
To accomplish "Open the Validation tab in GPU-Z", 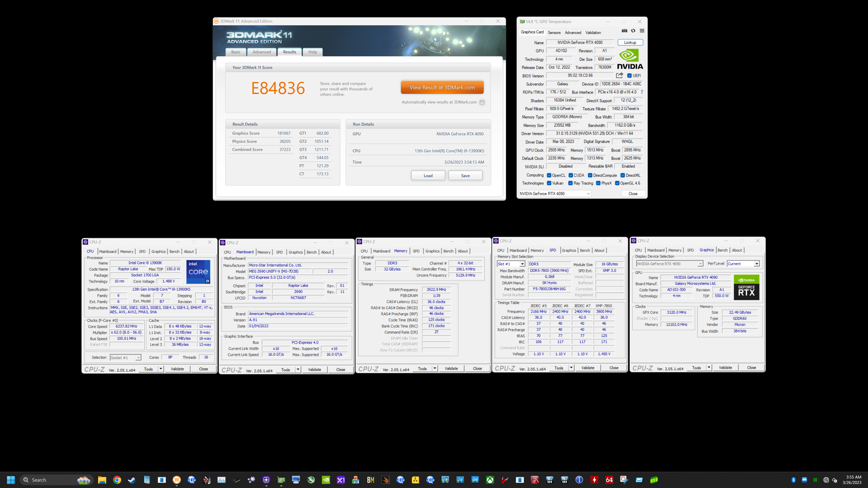I will [x=593, y=33].
